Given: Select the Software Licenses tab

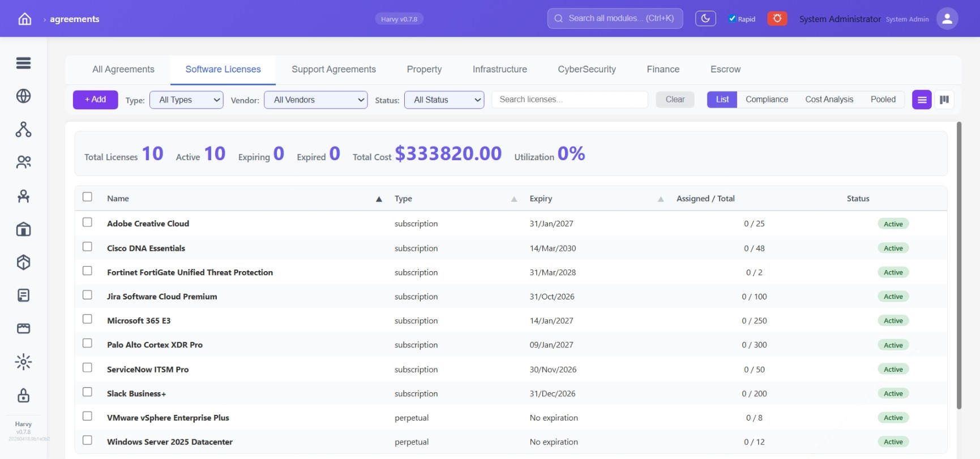Looking at the screenshot, I should [223, 69].
